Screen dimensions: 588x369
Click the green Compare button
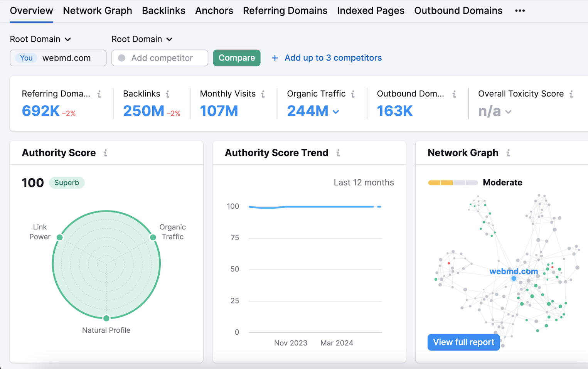point(237,58)
